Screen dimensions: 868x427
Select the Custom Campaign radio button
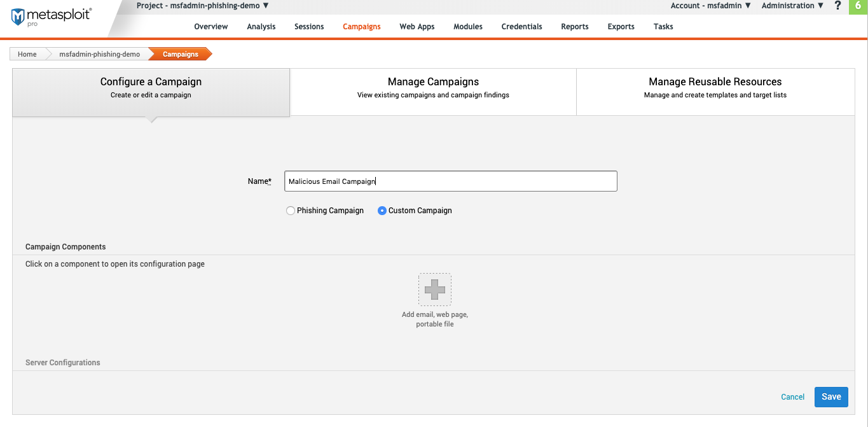pyautogui.click(x=382, y=211)
